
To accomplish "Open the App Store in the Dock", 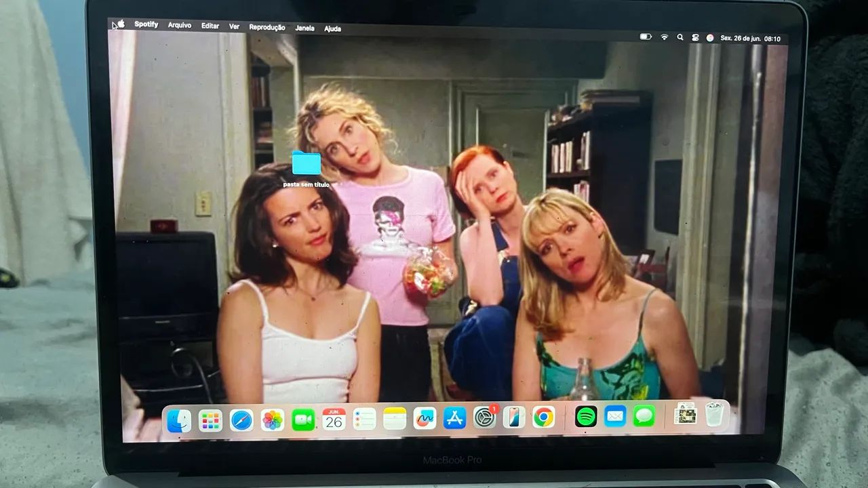I will click(x=455, y=418).
